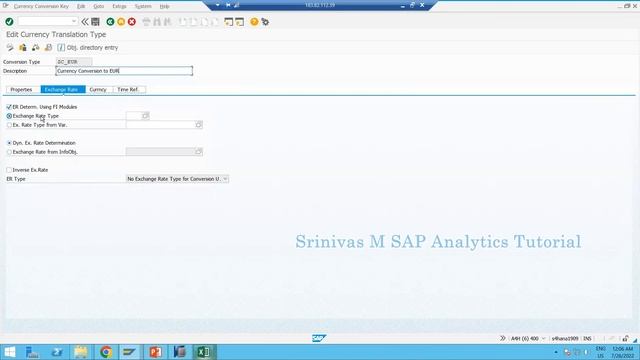Open Google Chrome from taskbar
640x360 pixels.
click(106, 352)
